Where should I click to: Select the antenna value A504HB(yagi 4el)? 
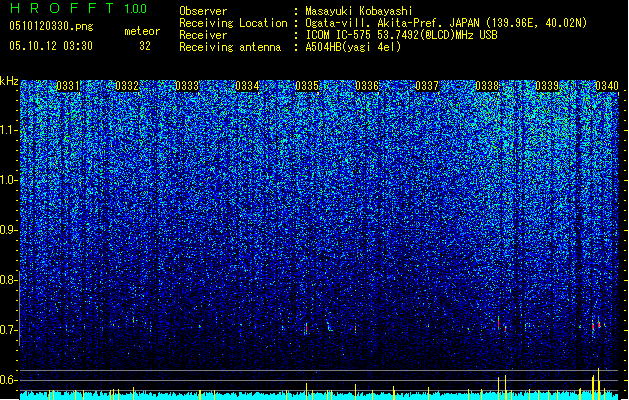click(x=353, y=47)
